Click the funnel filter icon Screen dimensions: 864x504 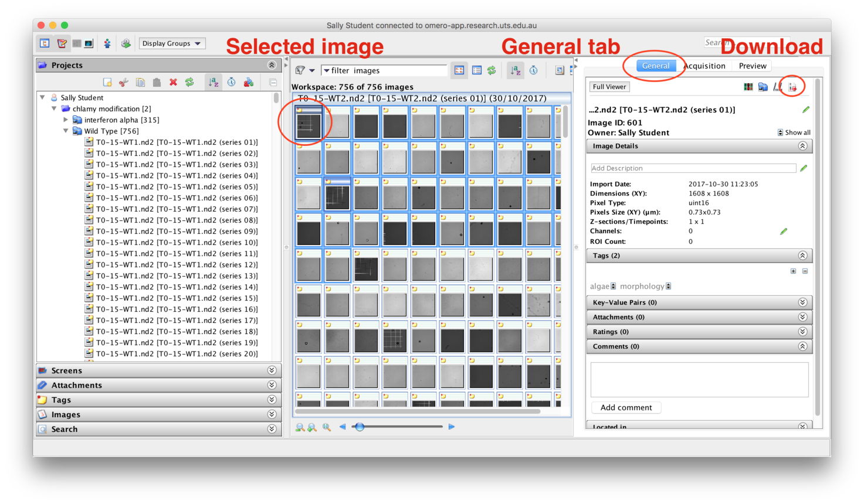pyautogui.click(x=301, y=70)
